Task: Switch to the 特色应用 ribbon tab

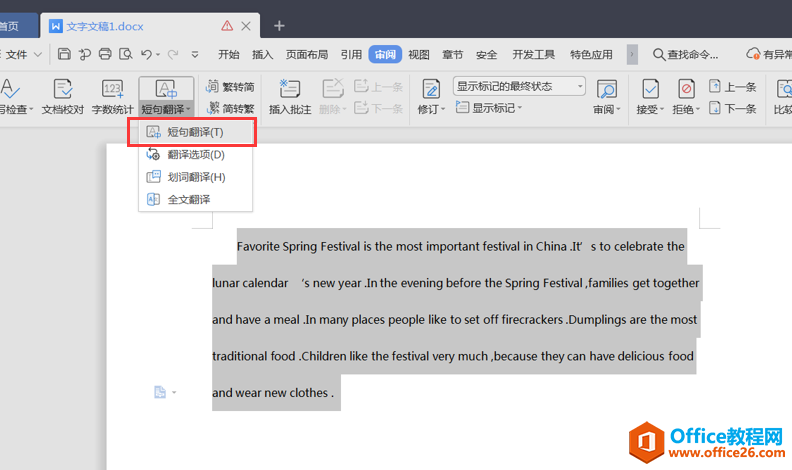Action: [591, 55]
